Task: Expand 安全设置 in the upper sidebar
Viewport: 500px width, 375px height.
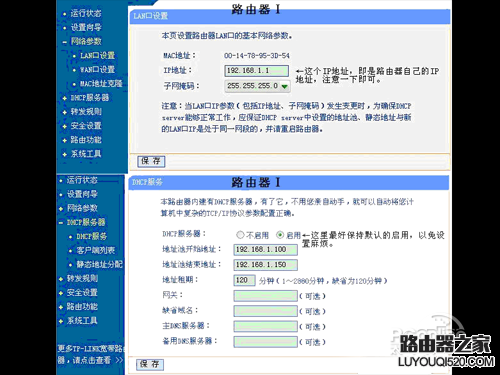Action: 86,126
